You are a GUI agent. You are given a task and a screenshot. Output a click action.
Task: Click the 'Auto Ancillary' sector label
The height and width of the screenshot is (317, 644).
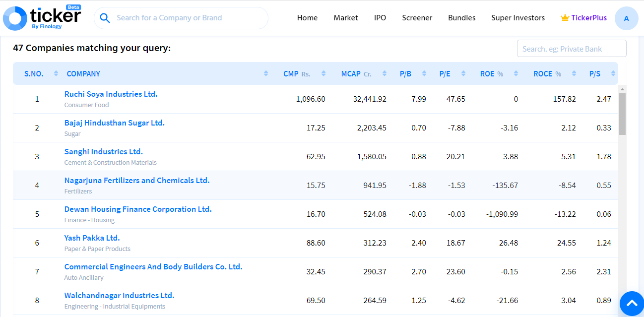[x=84, y=277]
